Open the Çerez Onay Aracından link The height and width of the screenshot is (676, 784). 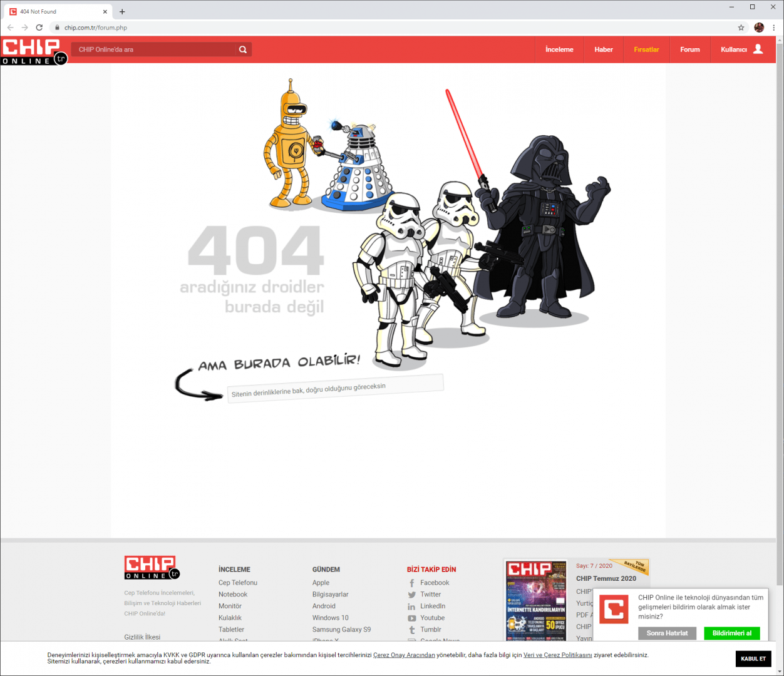[404, 655]
